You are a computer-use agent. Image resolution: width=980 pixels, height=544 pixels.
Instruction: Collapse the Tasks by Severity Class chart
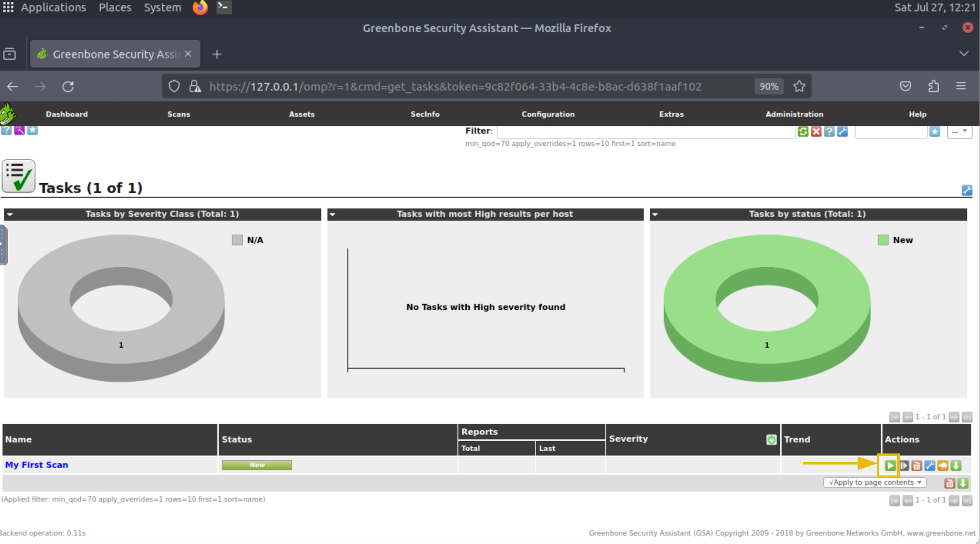point(10,214)
